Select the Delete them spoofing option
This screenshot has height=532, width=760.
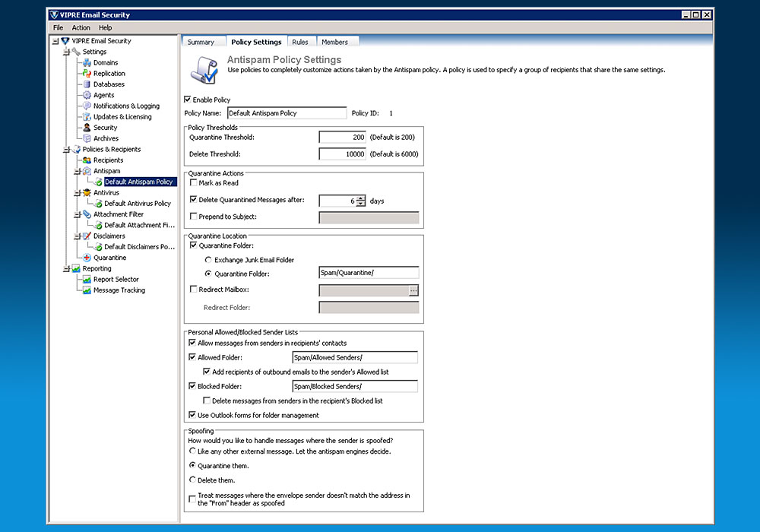[x=192, y=480]
